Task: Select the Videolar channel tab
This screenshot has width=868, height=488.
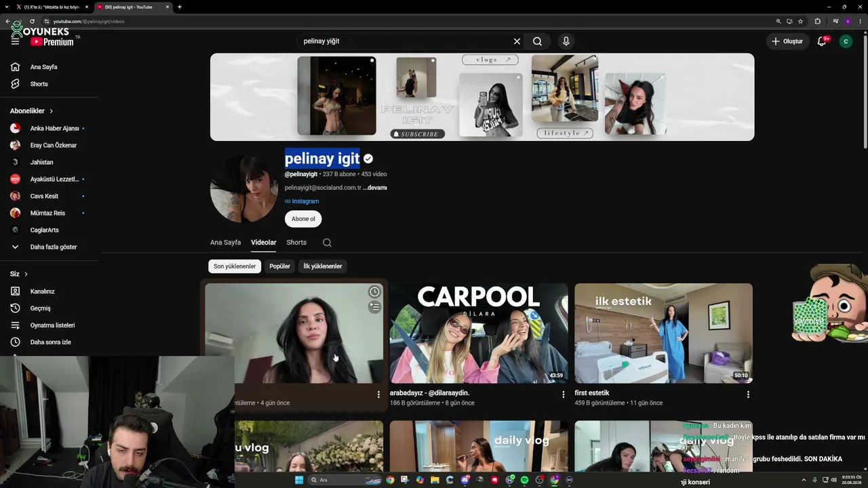Action: pos(263,243)
